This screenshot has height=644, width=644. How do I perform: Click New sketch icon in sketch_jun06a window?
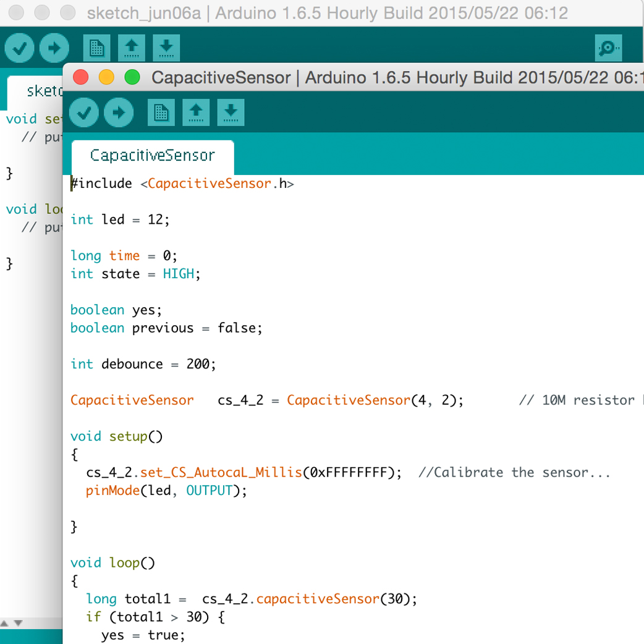click(97, 48)
